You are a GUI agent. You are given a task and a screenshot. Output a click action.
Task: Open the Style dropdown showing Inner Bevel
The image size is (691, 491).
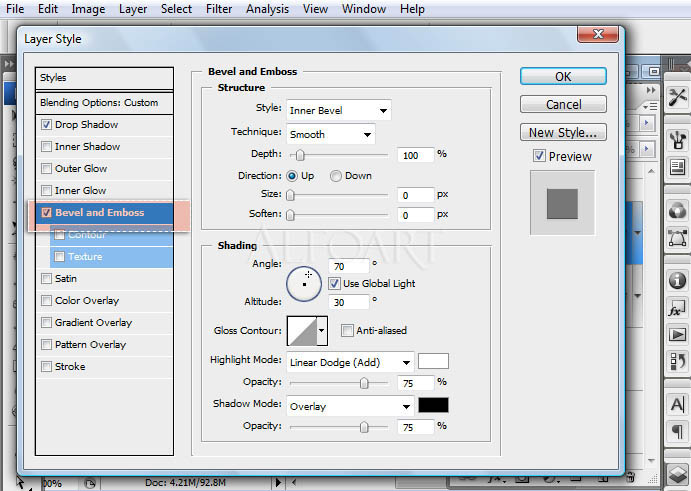(338, 110)
